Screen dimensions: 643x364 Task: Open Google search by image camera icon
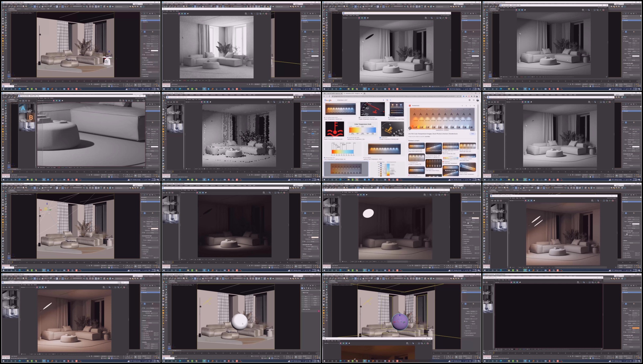point(387,100)
